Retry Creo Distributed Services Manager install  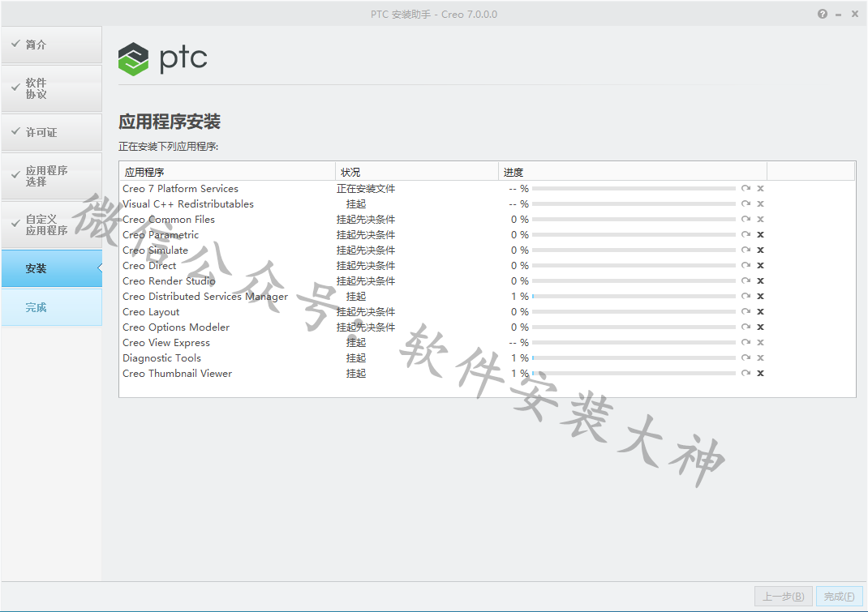(746, 297)
